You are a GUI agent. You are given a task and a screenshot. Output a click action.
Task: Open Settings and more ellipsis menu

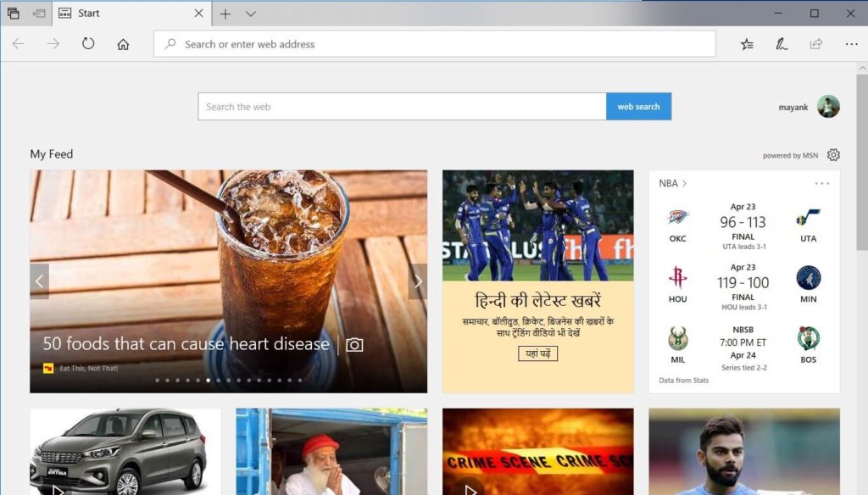point(851,44)
